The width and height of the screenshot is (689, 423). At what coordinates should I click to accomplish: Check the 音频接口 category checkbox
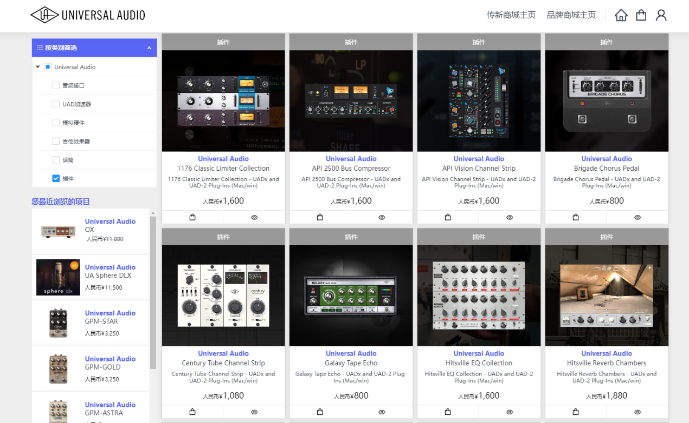coord(56,85)
